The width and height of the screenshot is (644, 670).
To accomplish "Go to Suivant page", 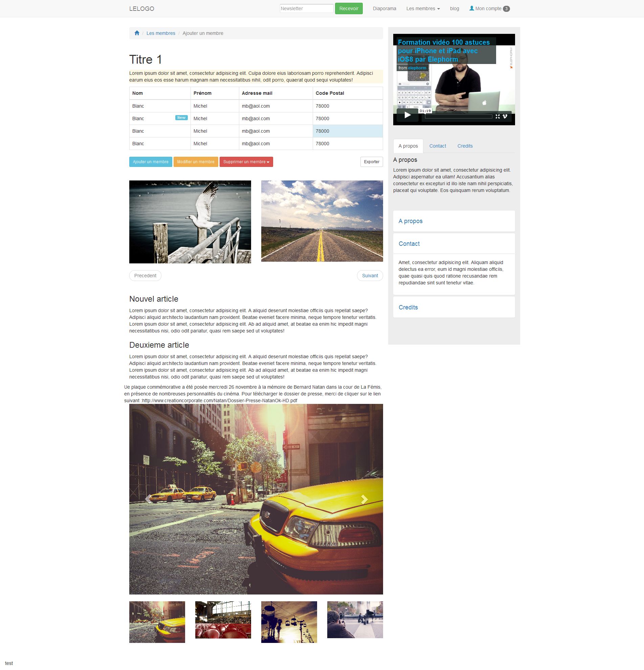I will [370, 276].
